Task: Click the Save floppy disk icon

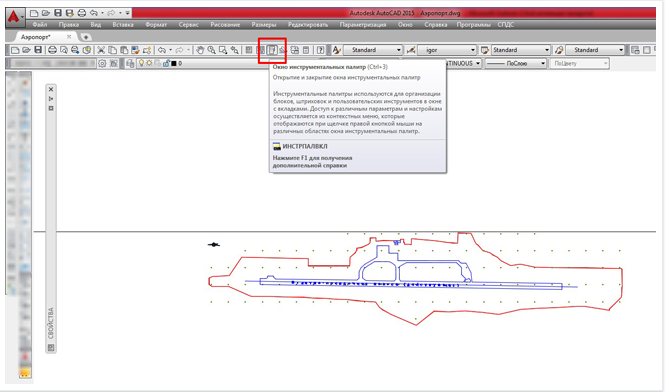Action: [x=38, y=50]
